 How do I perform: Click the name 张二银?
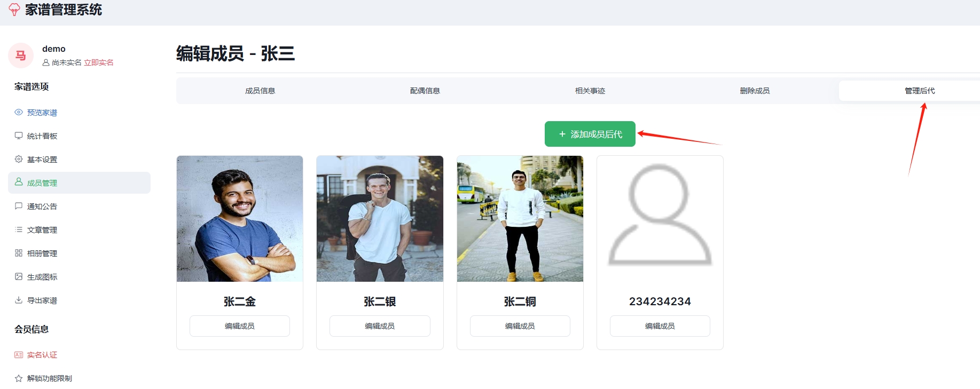pos(380,301)
